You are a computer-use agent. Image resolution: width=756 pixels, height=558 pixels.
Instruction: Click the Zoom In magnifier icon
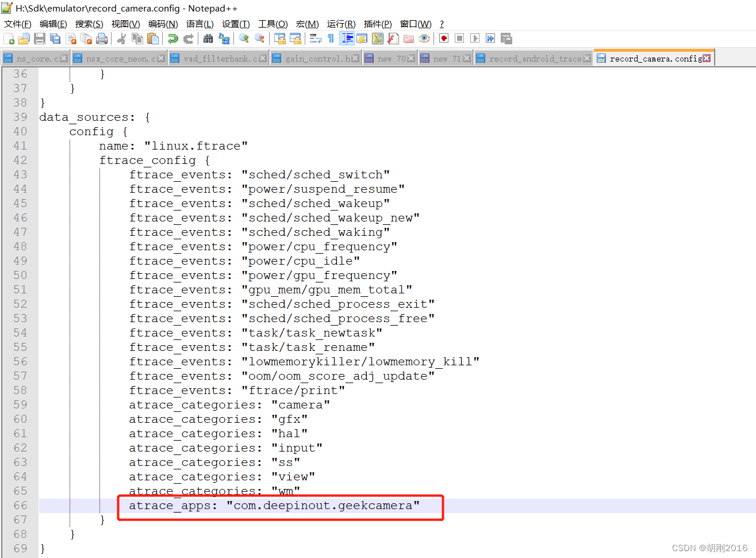244,39
